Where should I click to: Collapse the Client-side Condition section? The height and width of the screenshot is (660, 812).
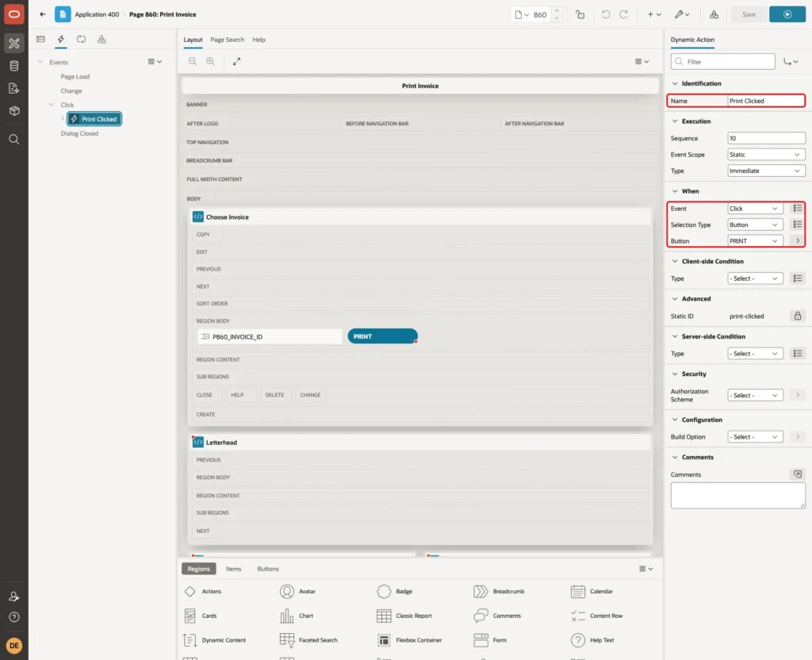(674, 261)
